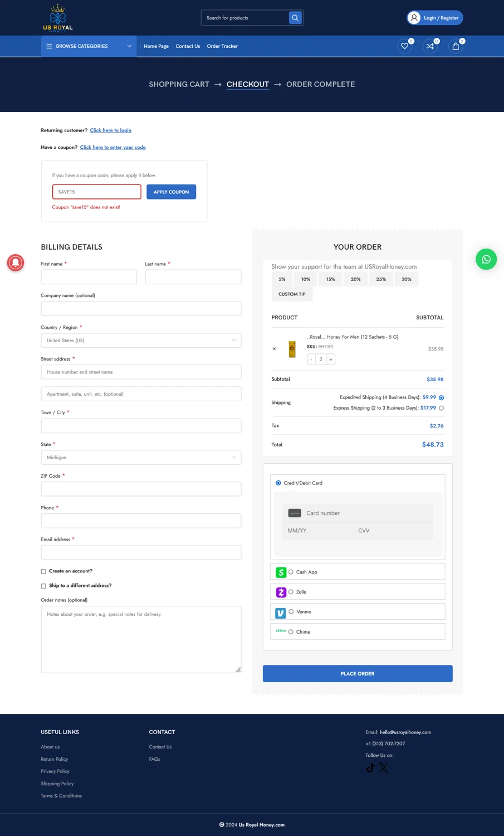Choose the 30% tip button
This screenshot has width=504, height=836.
tap(407, 279)
